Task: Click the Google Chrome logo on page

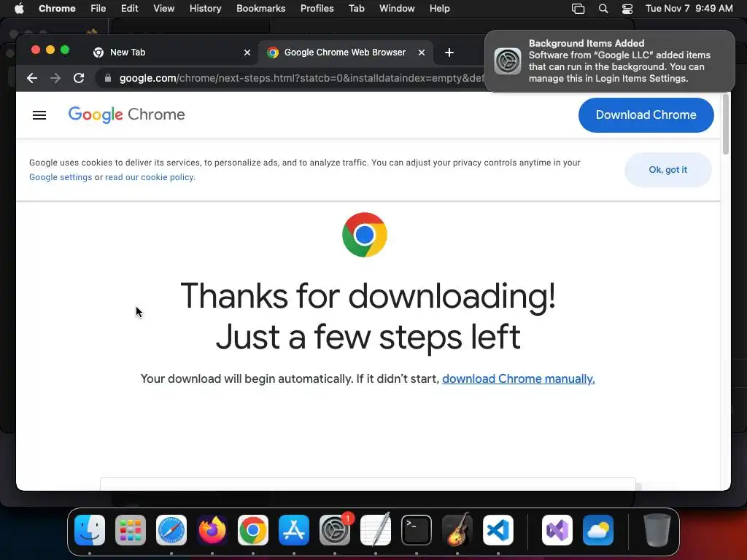Action: coord(126,114)
